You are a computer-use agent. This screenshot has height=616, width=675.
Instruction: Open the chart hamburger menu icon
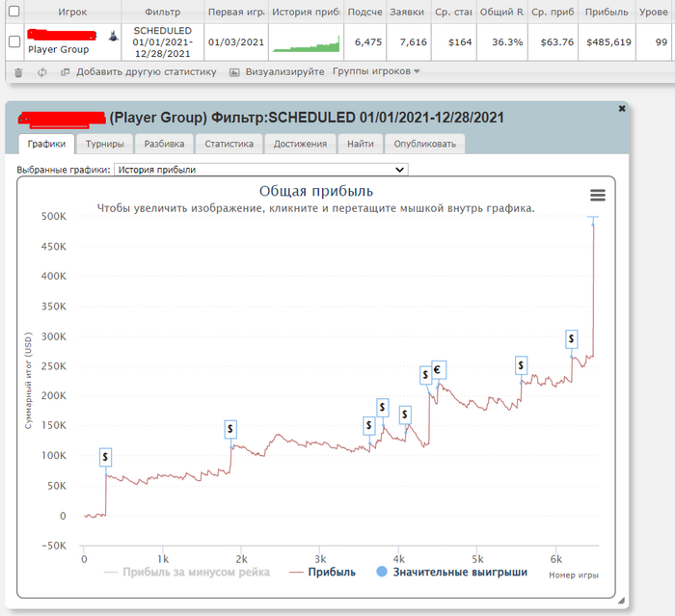pyautogui.click(x=598, y=196)
